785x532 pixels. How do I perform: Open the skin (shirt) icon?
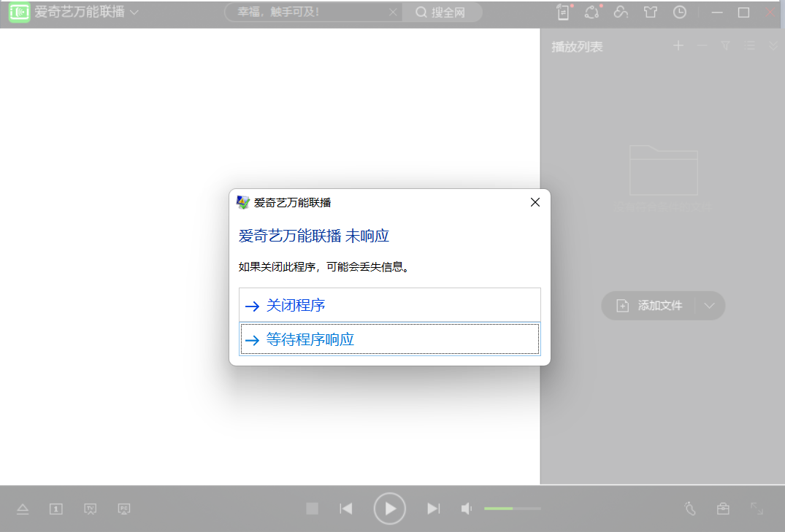pyautogui.click(x=651, y=12)
